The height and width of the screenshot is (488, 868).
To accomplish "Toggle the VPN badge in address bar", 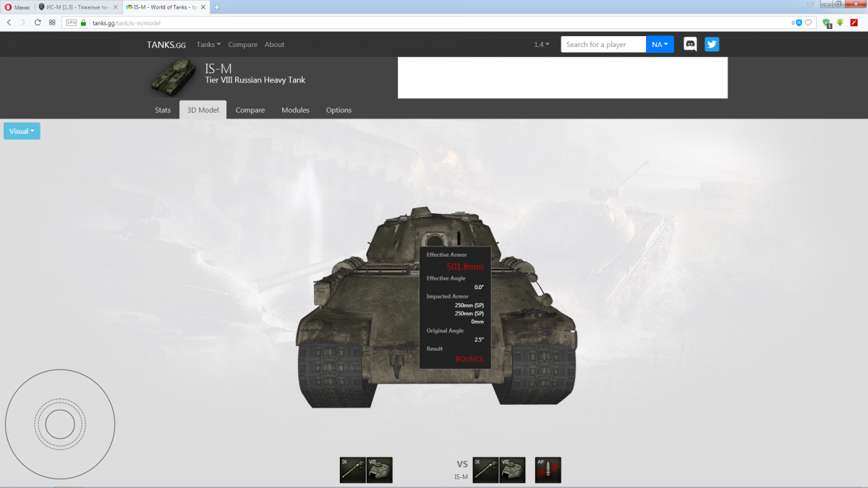I will (x=71, y=22).
